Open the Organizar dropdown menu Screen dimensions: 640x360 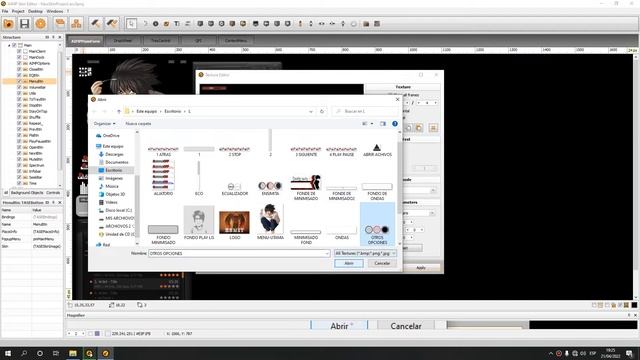coord(104,124)
